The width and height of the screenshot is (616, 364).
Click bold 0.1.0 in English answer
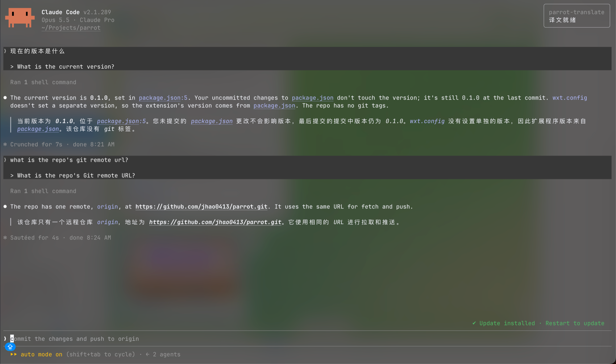99,98
